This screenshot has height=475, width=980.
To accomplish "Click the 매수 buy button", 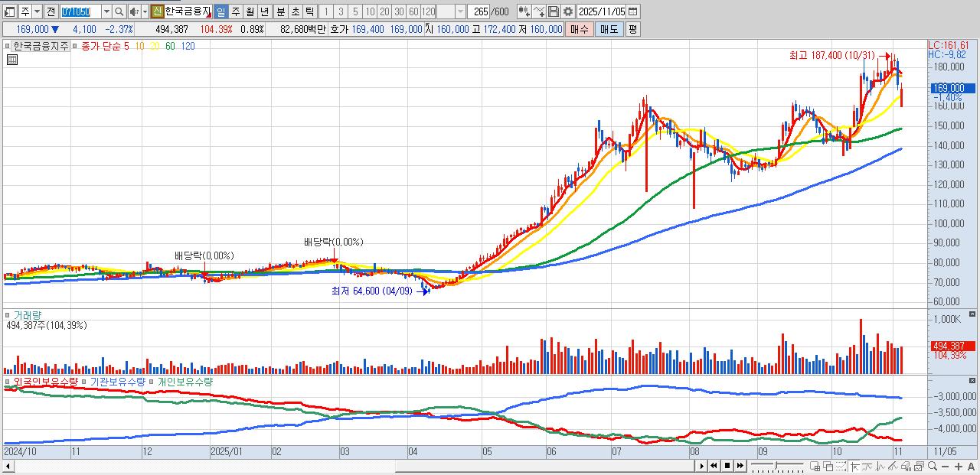I will [x=580, y=29].
